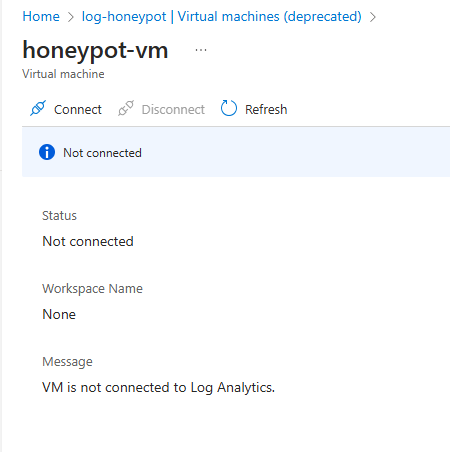Click the Virtual machine subtitle text
The width and height of the screenshot is (450, 452).
click(x=63, y=74)
